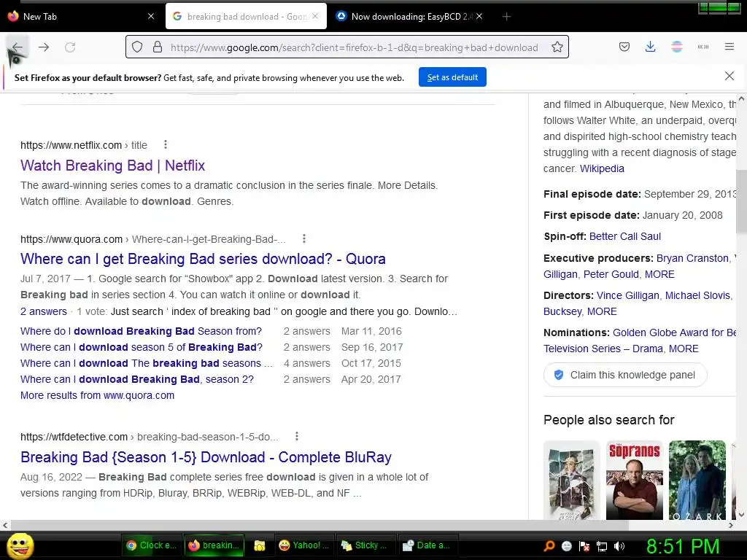Open a new browser tab
Image resolution: width=747 pixels, height=560 pixels.
(x=506, y=17)
